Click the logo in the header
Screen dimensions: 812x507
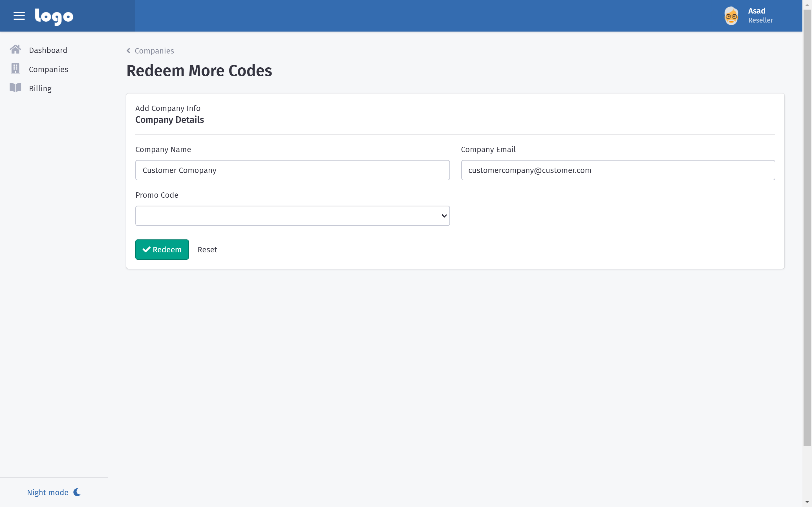pyautogui.click(x=54, y=16)
